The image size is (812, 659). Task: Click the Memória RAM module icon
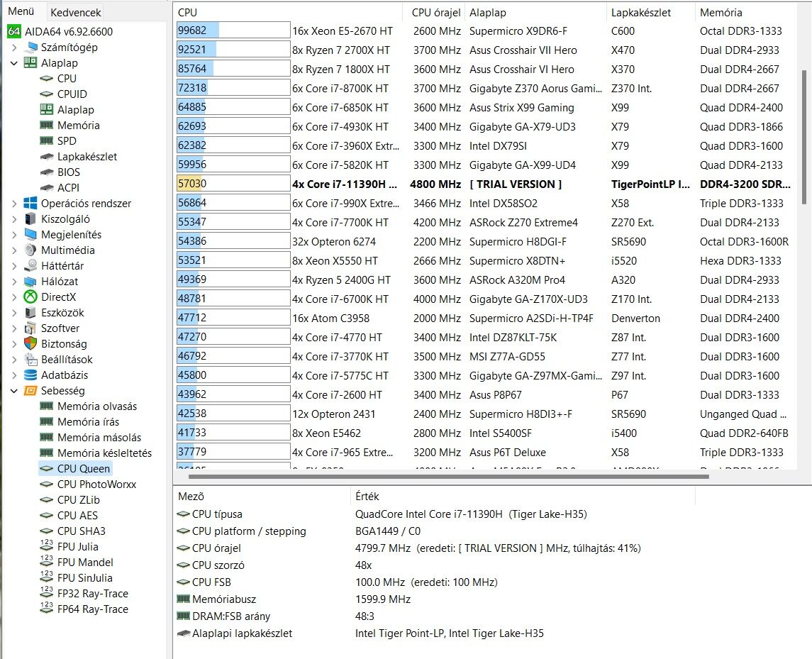(x=47, y=125)
